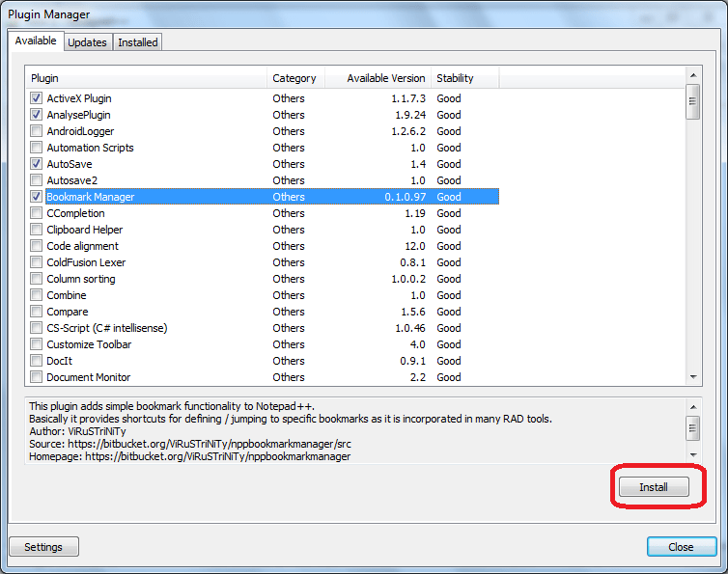Select the Clipboard Helper row name

pyautogui.click(x=85, y=230)
